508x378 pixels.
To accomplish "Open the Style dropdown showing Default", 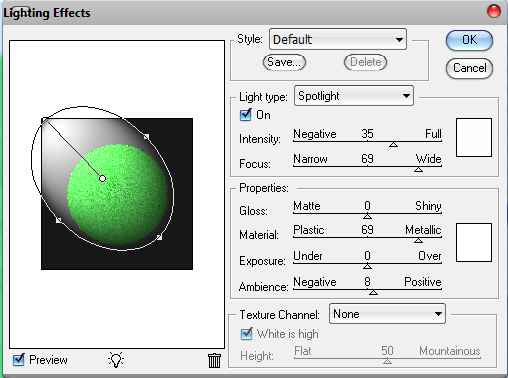I will (338, 39).
